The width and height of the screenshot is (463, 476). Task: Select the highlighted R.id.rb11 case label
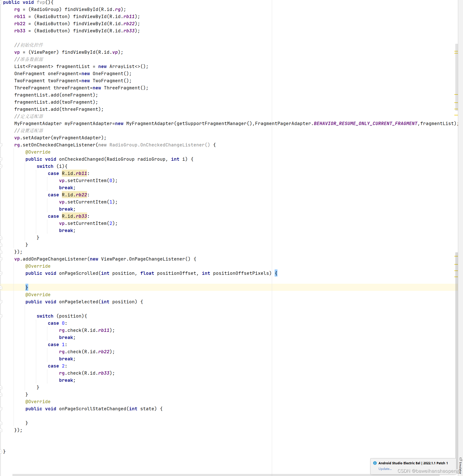(x=74, y=173)
